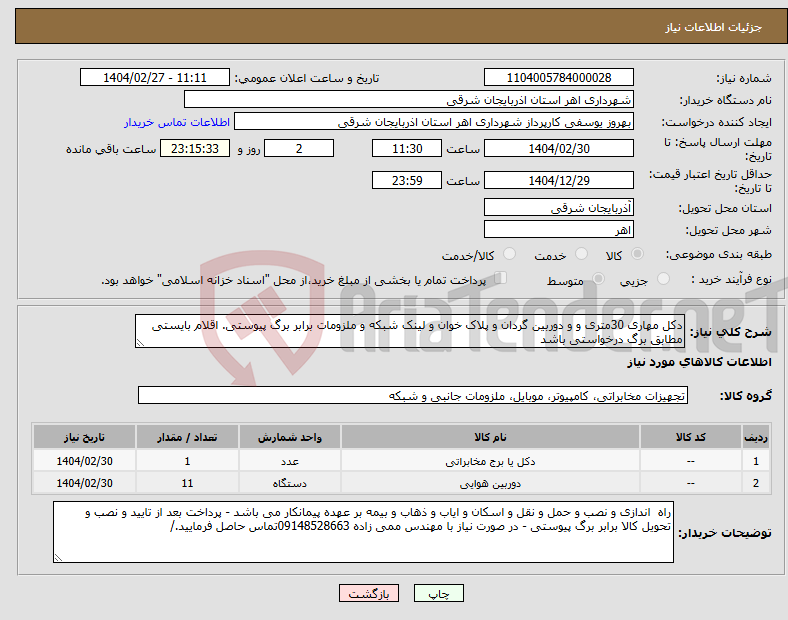The image size is (788, 620).
Task: Click the validity time field 23:59
Action: click(x=407, y=180)
